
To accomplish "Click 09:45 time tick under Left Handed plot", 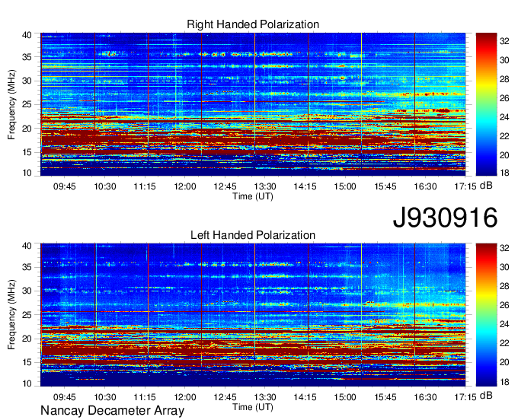I will click(65, 397).
